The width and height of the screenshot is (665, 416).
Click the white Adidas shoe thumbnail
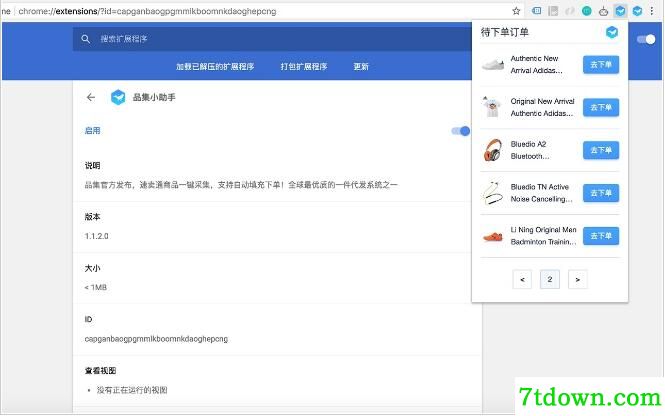(493, 65)
